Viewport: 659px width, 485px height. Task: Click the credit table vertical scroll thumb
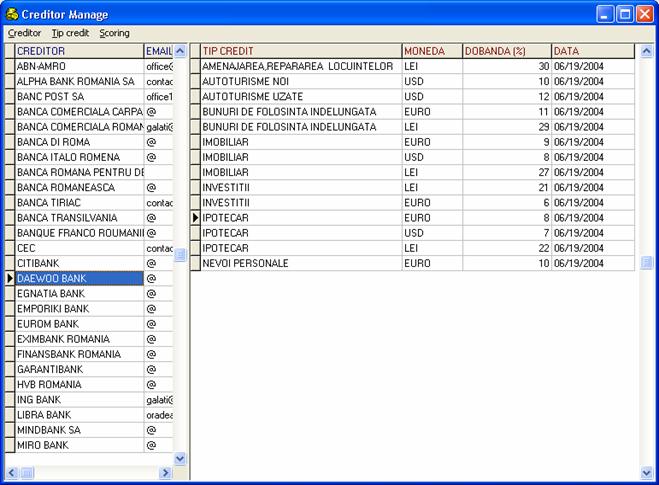[646, 263]
